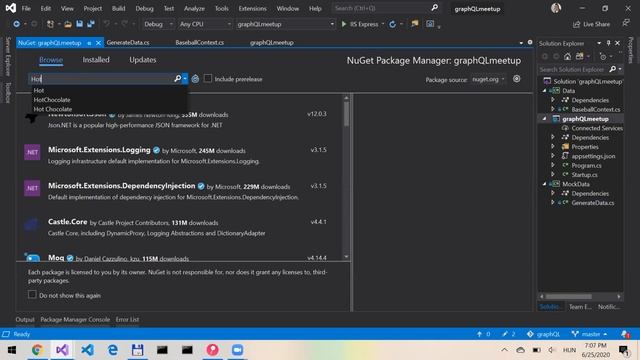
Task: Open the Extensions menu
Action: (x=252, y=8)
